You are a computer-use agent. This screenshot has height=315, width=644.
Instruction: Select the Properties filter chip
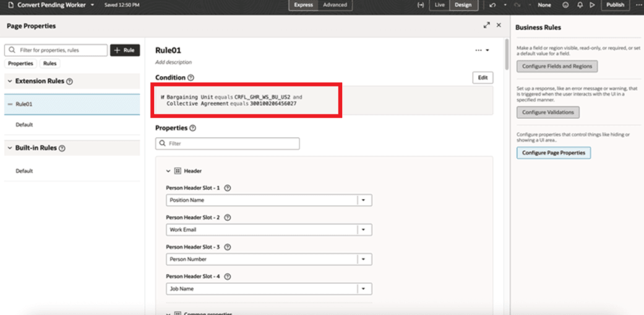click(x=20, y=64)
